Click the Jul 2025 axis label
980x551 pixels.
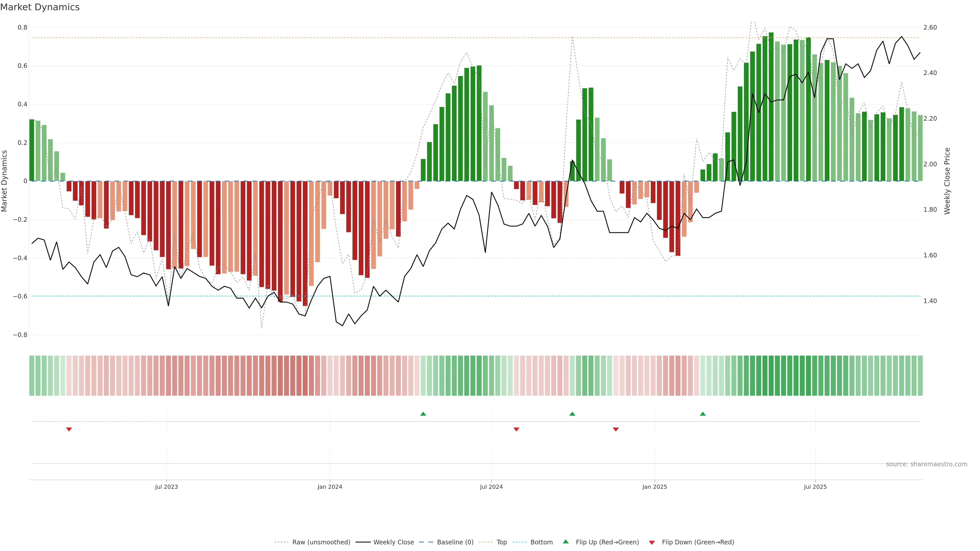coord(815,487)
